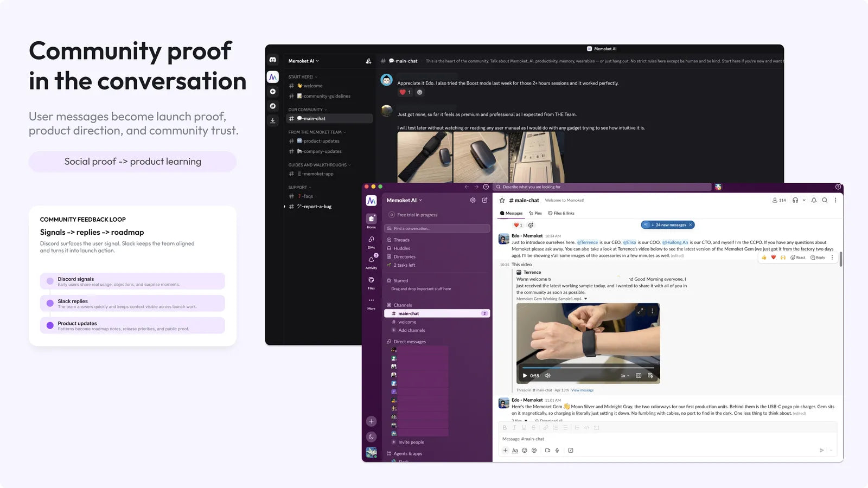The width and height of the screenshot is (868, 488).
Task: Click the invite people icon in Discord header
Action: (368, 61)
